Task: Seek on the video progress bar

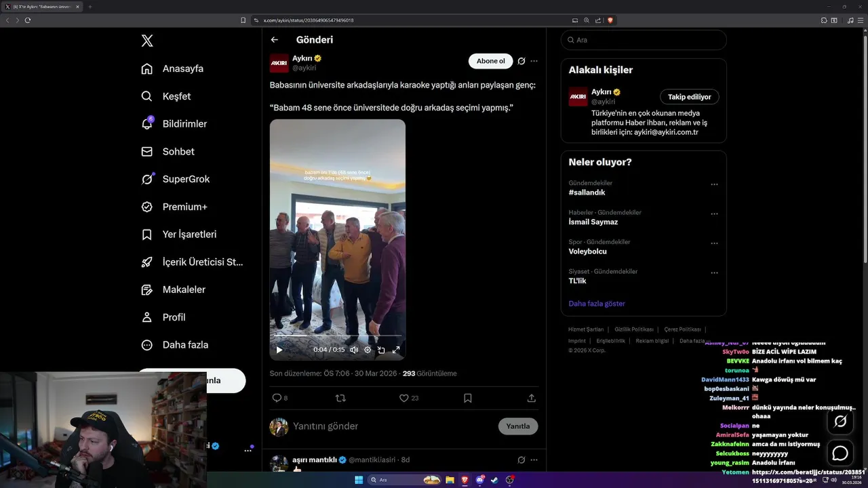Action: coord(338,335)
